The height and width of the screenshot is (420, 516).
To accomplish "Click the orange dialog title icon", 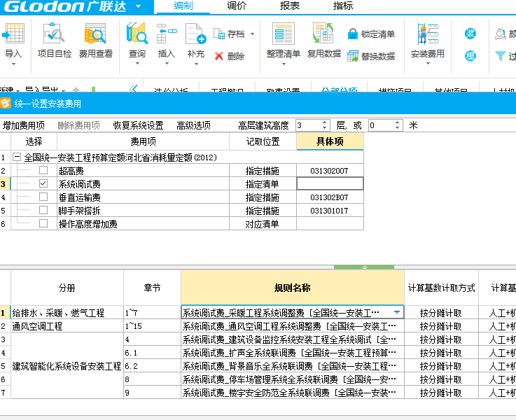I will 6,104.
